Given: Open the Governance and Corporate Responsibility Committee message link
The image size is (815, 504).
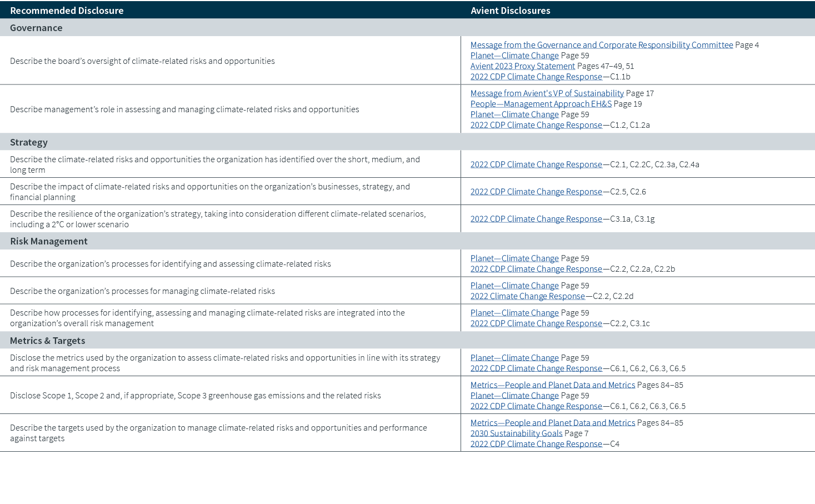Looking at the screenshot, I should pos(601,45).
